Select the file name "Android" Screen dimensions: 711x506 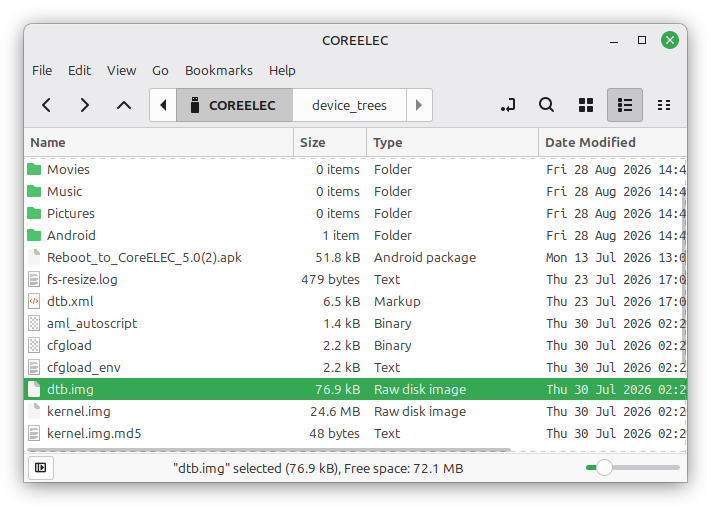click(x=71, y=235)
